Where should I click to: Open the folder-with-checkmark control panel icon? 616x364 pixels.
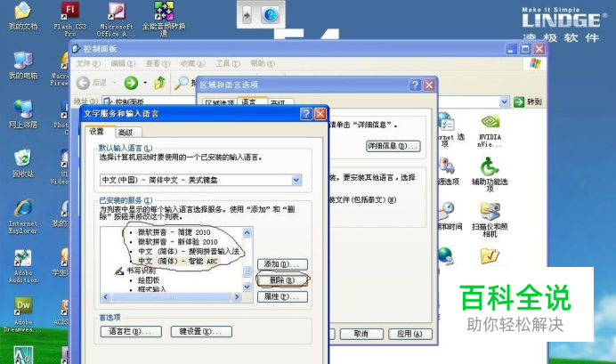(490, 256)
